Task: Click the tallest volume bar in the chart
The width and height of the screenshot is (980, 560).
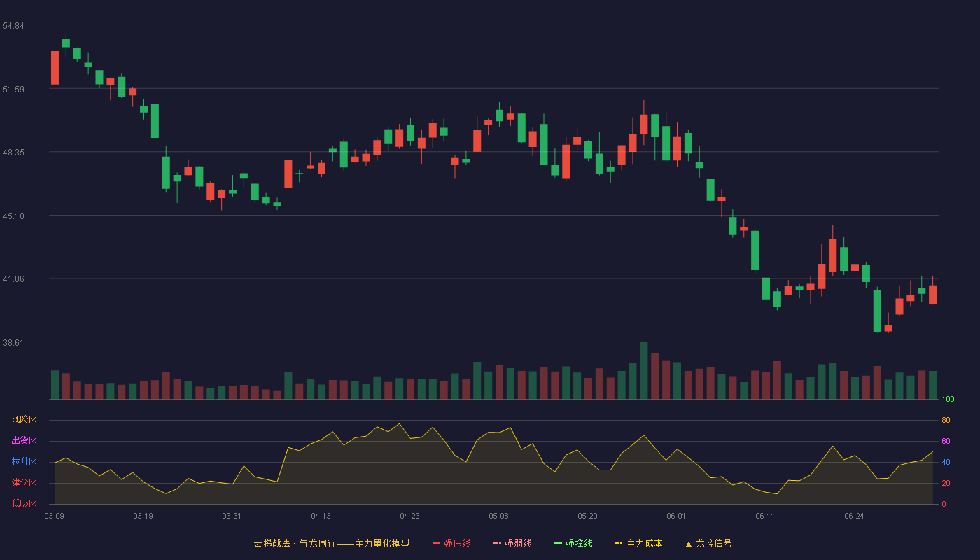Action: tap(644, 371)
